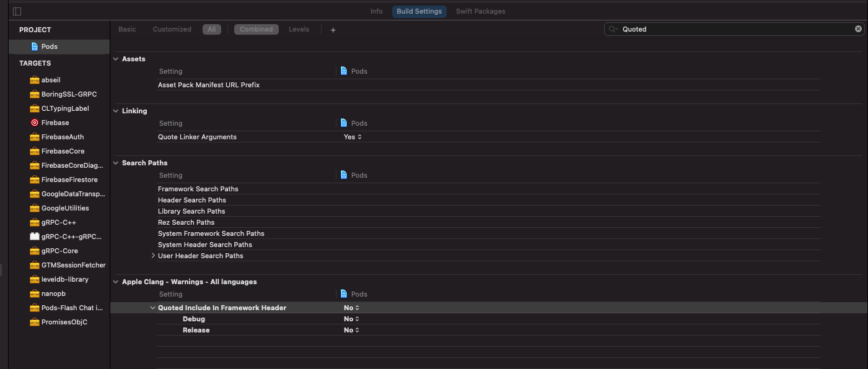868x369 pixels.
Task: Open Quoted Include In Framework Header No dropdown
Action: (351, 308)
